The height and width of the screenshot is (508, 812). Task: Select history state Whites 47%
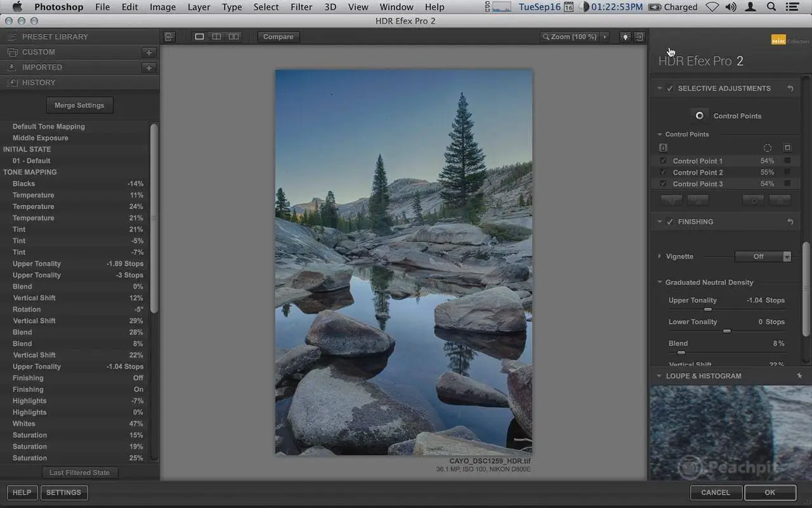tap(75, 424)
